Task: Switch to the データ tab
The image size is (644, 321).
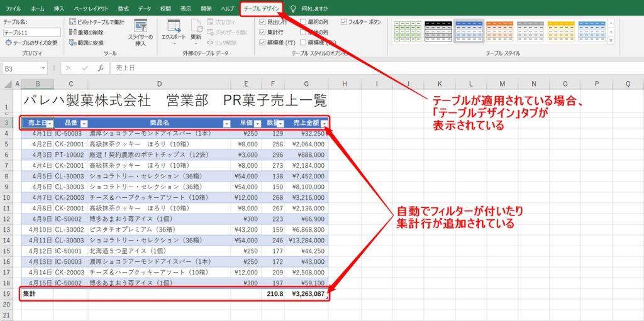Action: pyautogui.click(x=145, y=8)
